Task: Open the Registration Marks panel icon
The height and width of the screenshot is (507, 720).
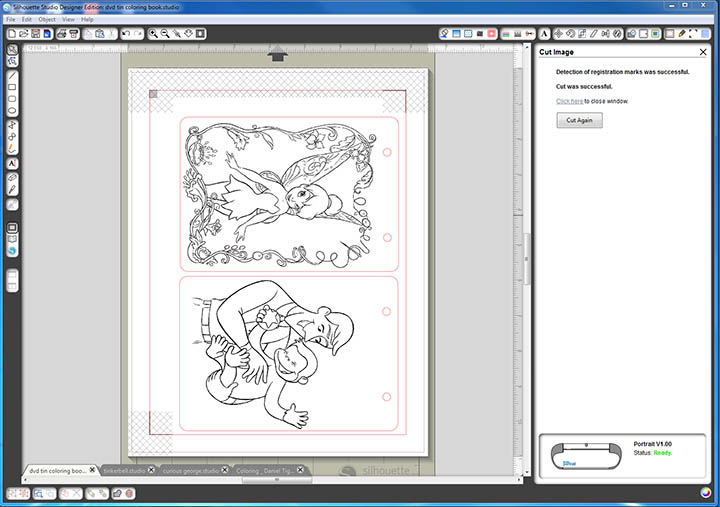Action: click(694, 34)
